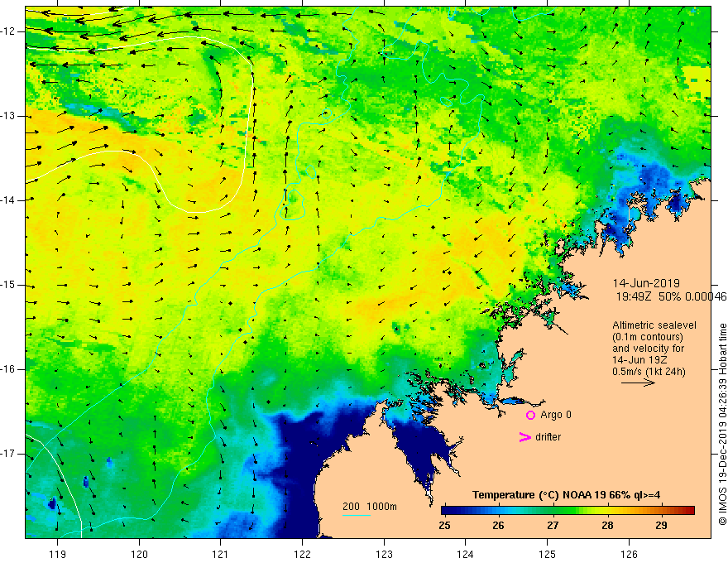Click longitude label 123 on bottom axis
This screenshot has height=563, width=728.
coord(384,554)
